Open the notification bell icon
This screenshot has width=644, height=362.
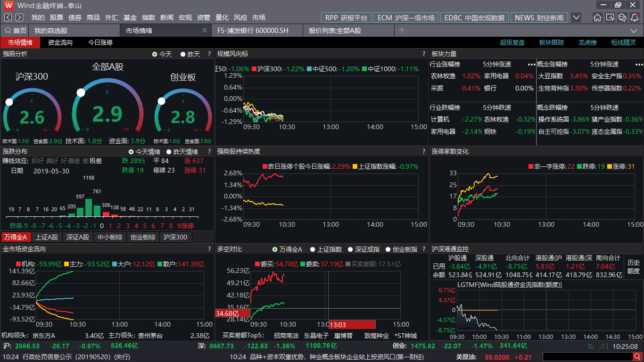(634, 17)
